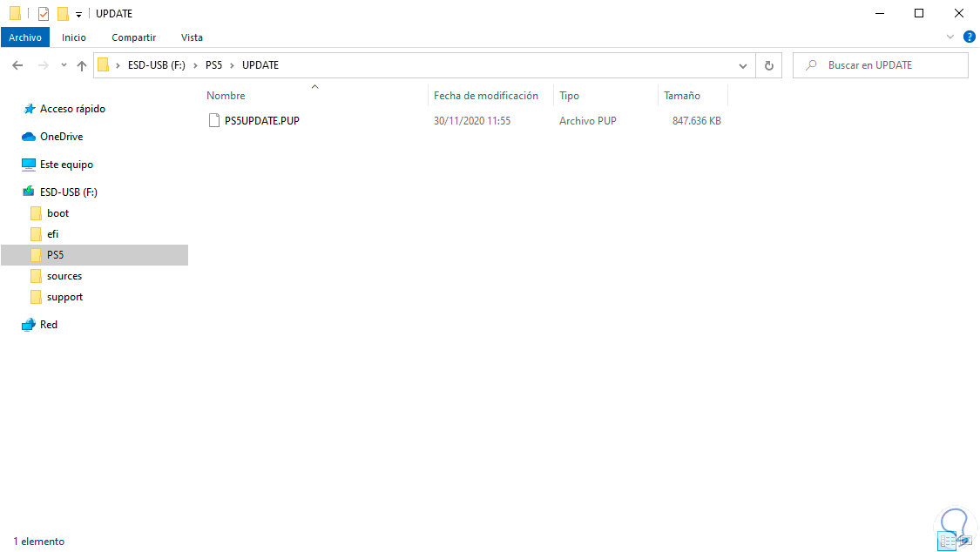Open Help with the question mark icon
The height and width of the screenshot is (552, 980).
(x=970, y=37)
